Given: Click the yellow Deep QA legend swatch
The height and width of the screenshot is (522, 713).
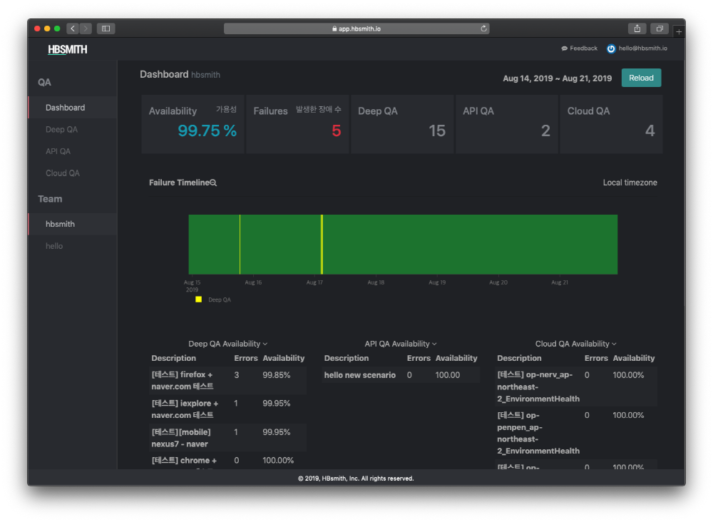Looking at the screenshot, I should pyautogui.click(x=199, y=299).
